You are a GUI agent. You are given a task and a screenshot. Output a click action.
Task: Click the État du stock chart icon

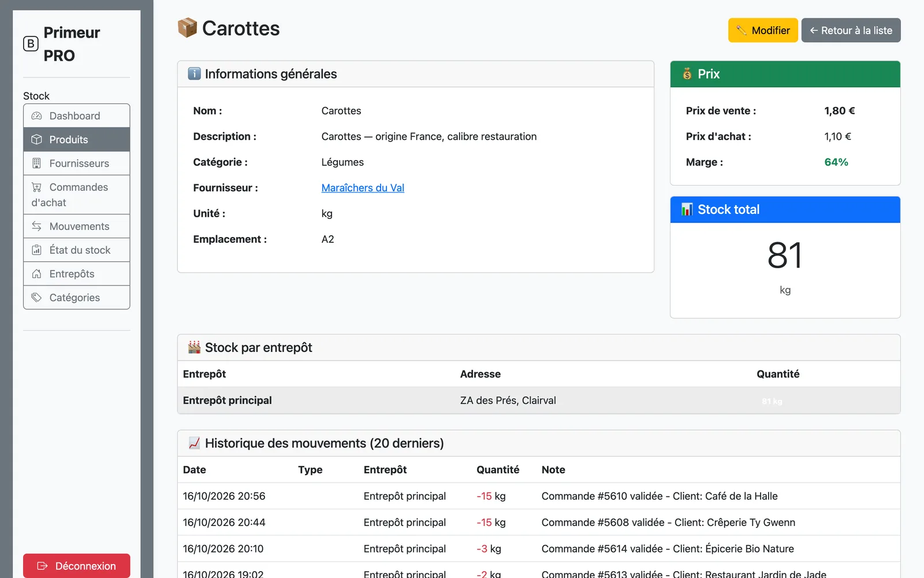click(36, 250)
